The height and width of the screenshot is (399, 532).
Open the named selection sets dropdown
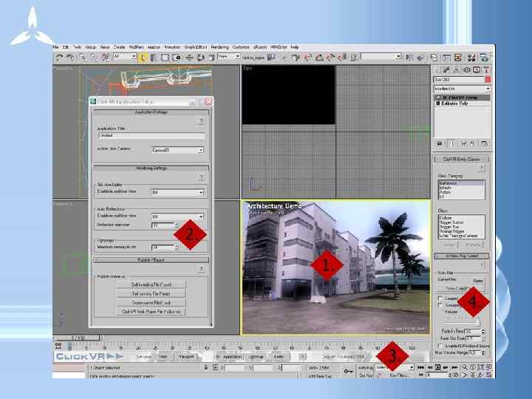pos(381,56)
